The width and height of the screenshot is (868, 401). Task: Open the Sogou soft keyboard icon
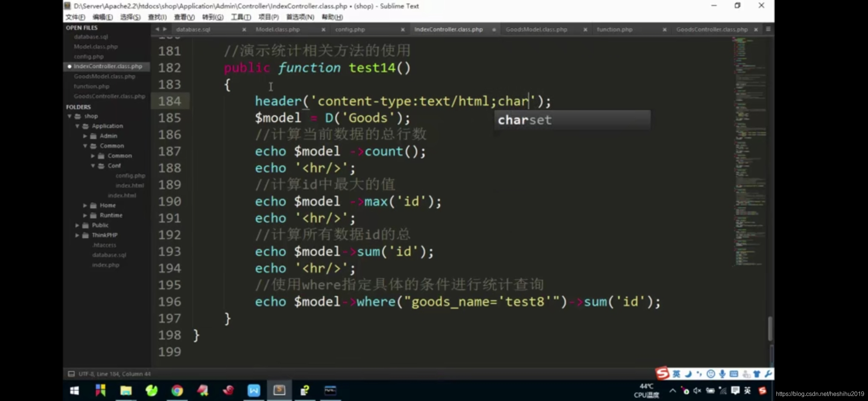[734, 374]
